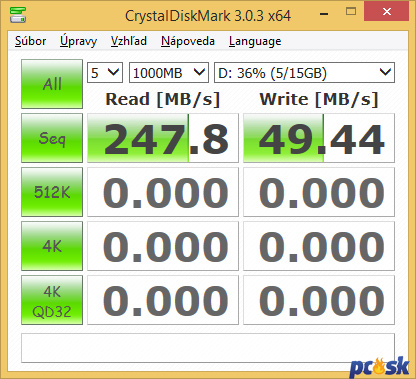Open the Vzhľad menu

pos(129,41)
